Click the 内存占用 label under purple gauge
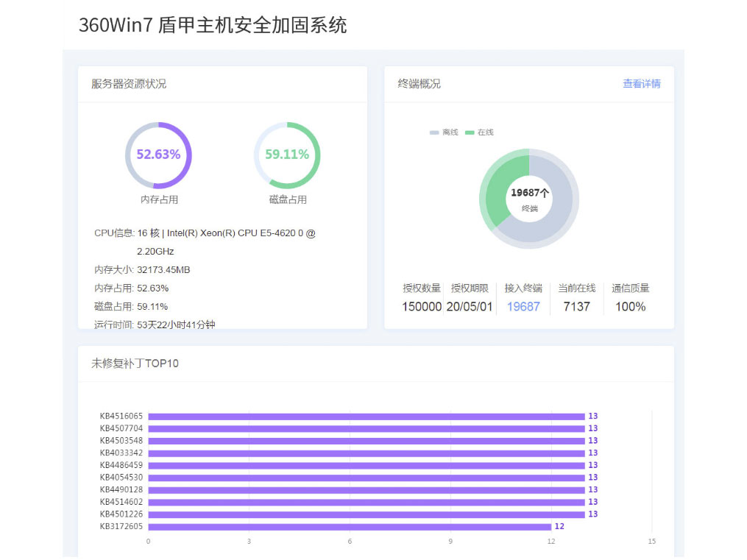This screenshot has height=560, width=747. (159, 200)
